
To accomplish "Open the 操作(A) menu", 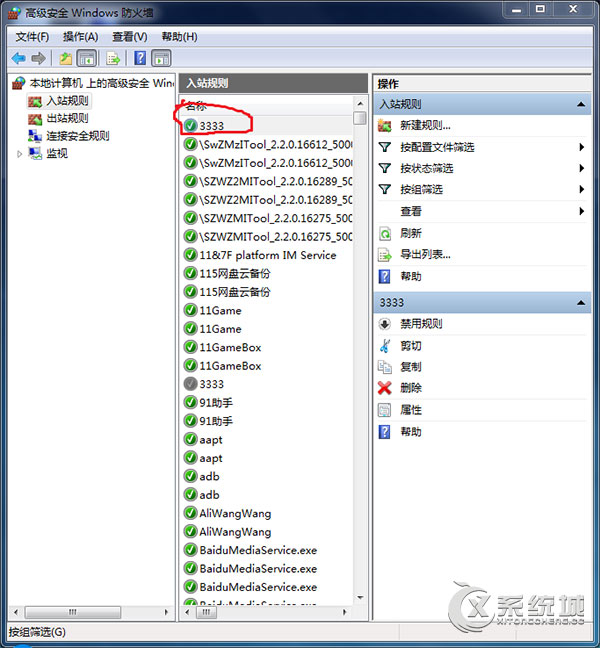I will coord(81,37).
